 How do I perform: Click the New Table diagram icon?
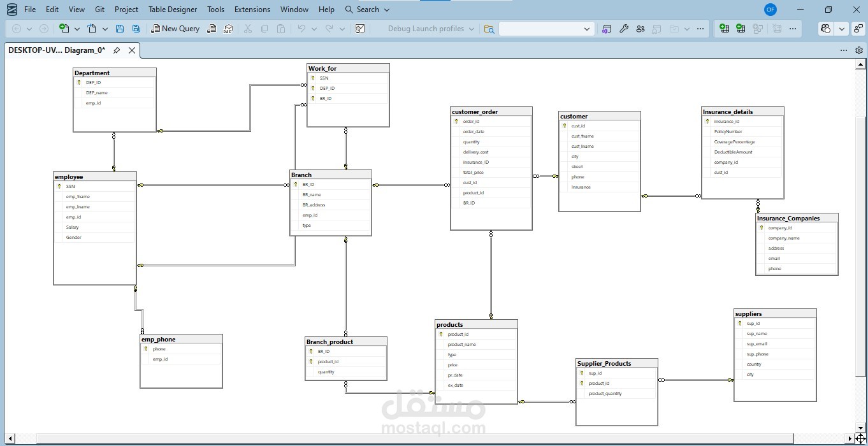(724, 29)
